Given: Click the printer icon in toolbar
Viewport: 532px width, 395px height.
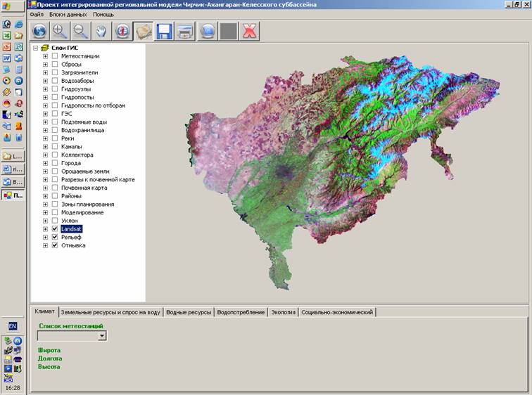Looking at the screenshot, I should tap(186, 31).
